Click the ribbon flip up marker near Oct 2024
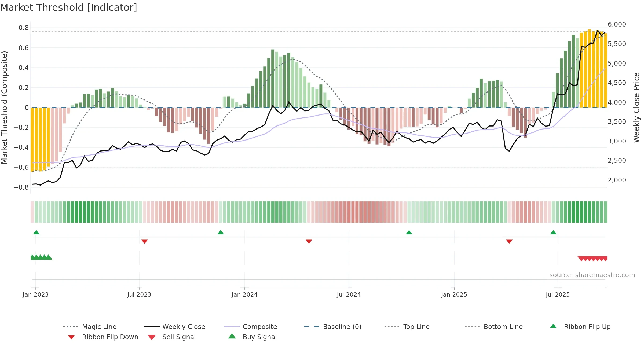 click(x=409, y=232)
